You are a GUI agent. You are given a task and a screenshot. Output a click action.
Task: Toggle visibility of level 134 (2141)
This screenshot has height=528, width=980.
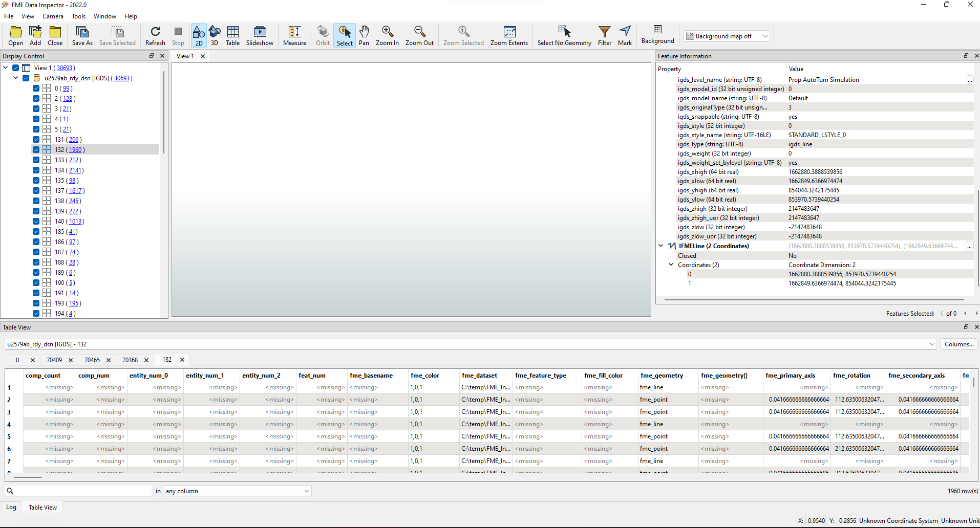(x=36, y=170)
